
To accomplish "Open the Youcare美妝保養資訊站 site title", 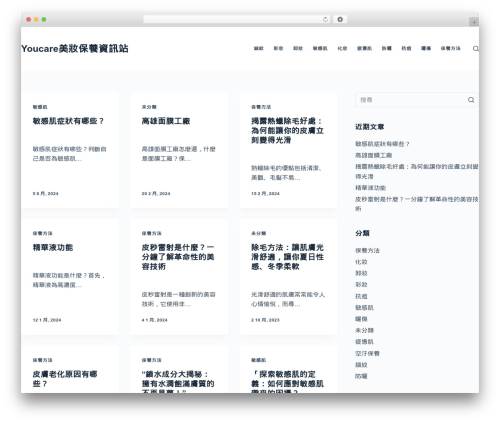I will click(x=75, y=49).
